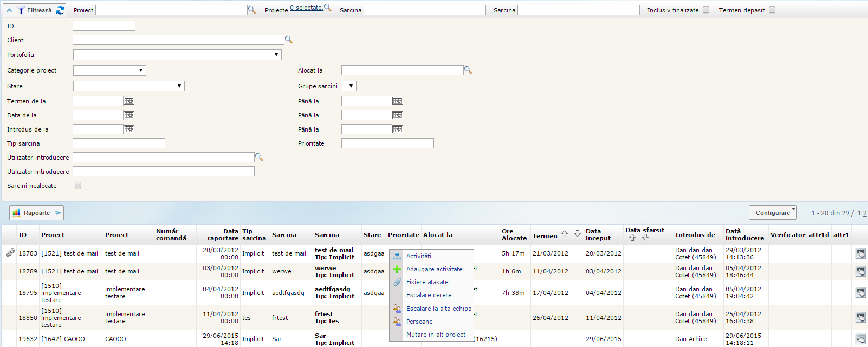Expand the Categorie proiect dropdown
The image size is (868, 347).
(x=109, y=70)
